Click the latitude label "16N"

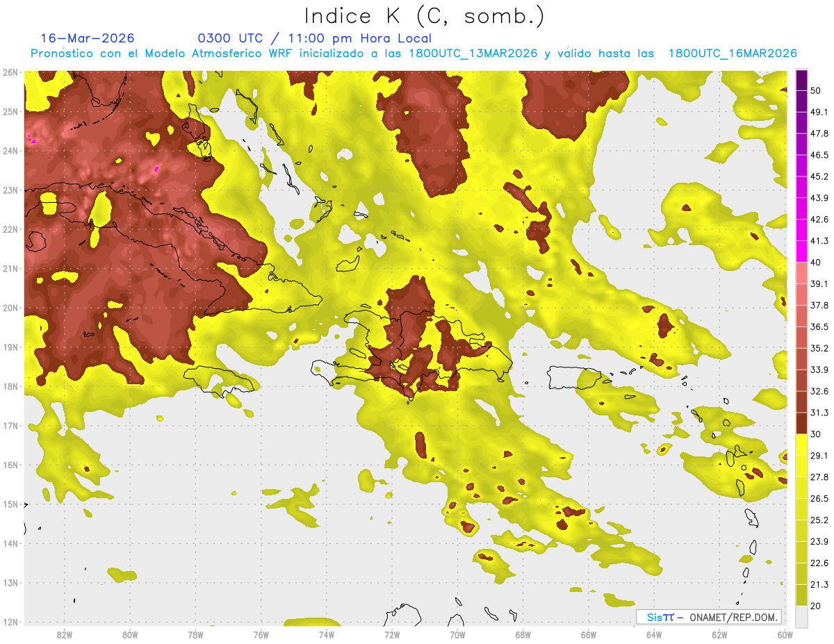point(10,465)
